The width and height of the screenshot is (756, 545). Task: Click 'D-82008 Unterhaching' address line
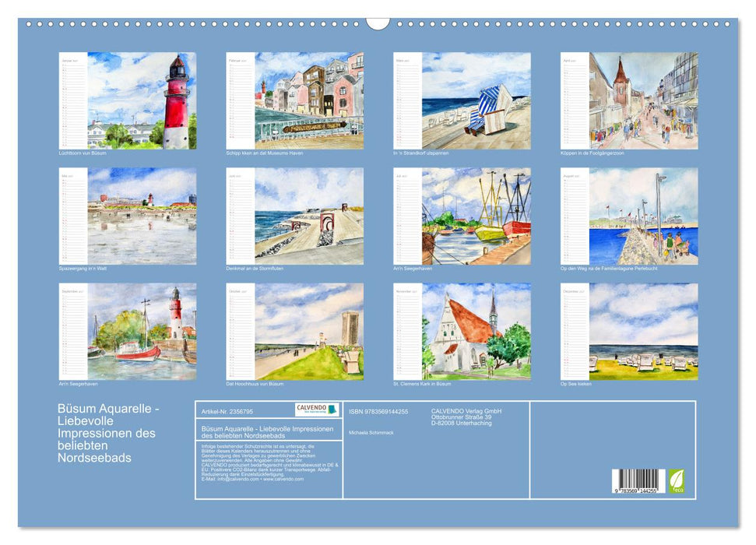point(462,423)
